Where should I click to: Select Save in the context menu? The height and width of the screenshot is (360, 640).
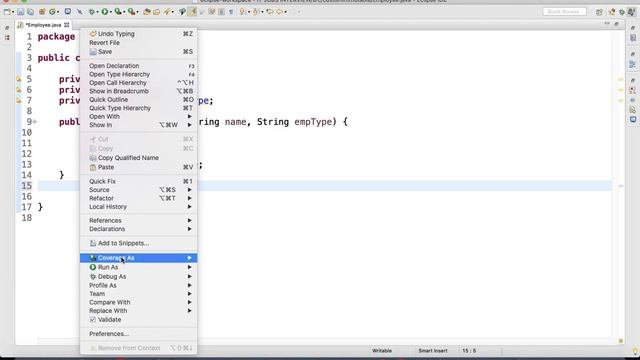tap(139, 52)
